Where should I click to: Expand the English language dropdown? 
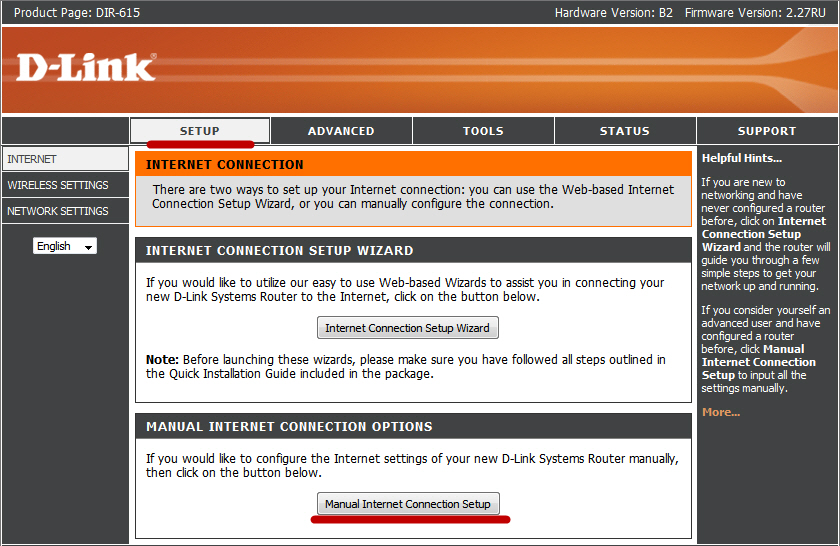[x=65, y=246]
